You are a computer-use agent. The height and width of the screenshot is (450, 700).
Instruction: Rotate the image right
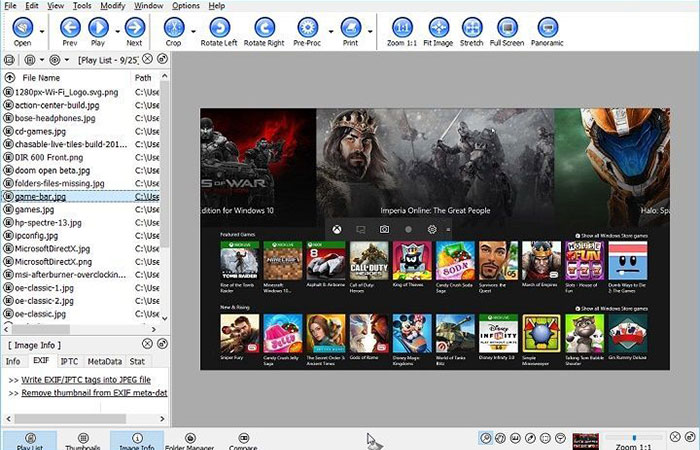coord(264,28)
